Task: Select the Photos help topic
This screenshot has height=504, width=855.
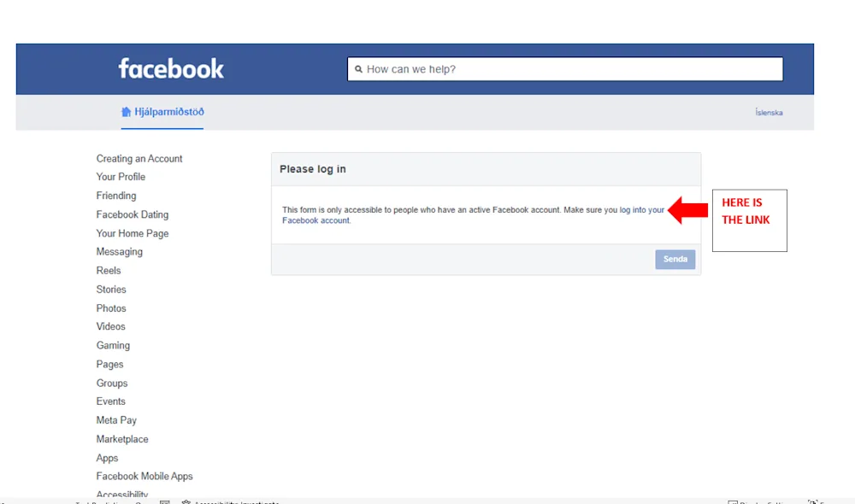Action: click(111, 308)
